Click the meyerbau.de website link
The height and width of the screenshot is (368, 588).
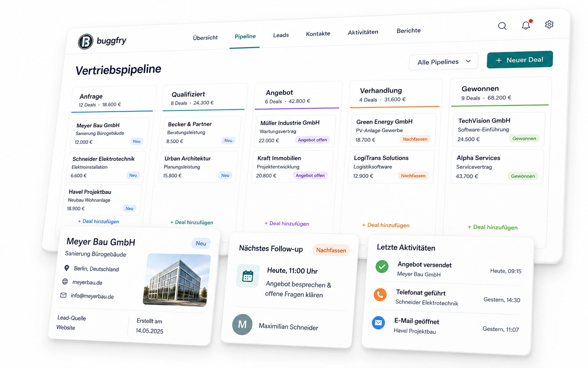87,282
